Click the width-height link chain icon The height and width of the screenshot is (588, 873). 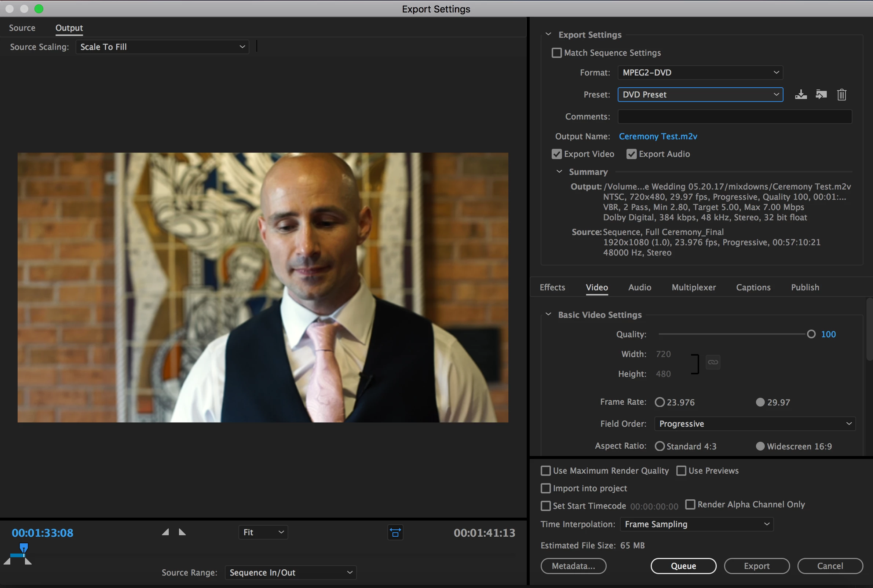(x=712, y=362)
